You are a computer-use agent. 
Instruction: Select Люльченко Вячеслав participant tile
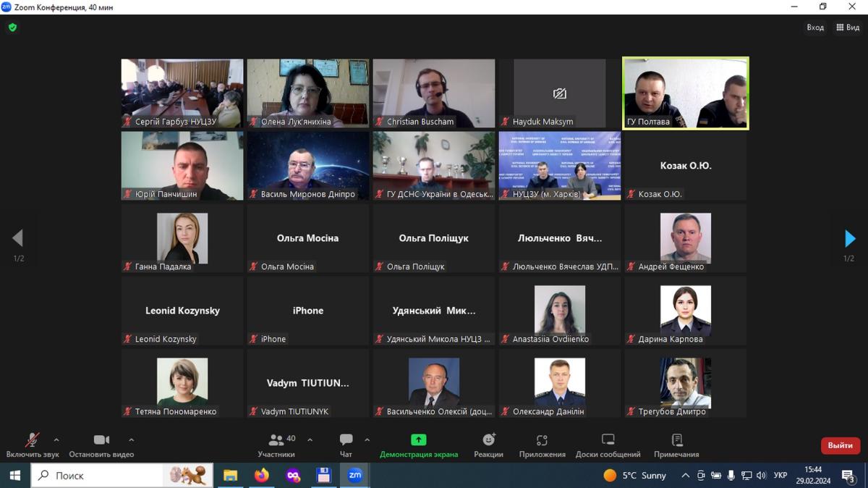click(560, 238)
